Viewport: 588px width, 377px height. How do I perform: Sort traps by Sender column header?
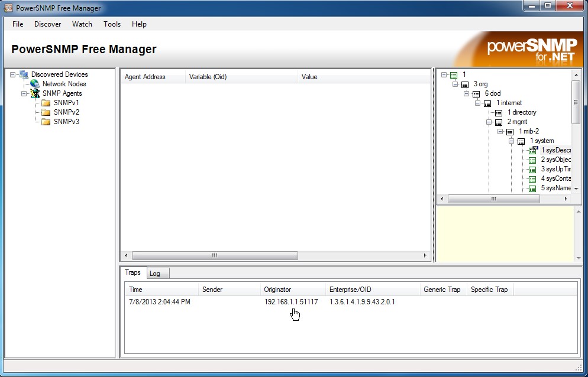230,290
